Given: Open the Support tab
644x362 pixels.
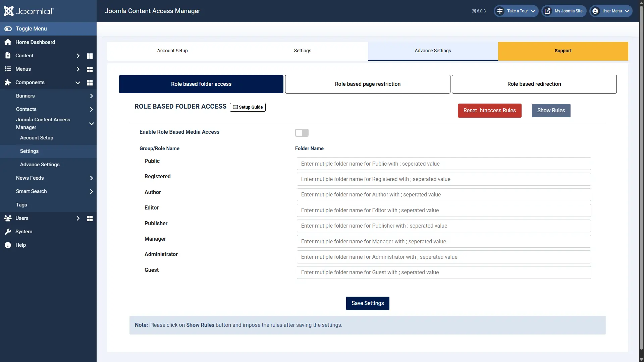Looking at the screenshot, I should click(x=563, y=51).
